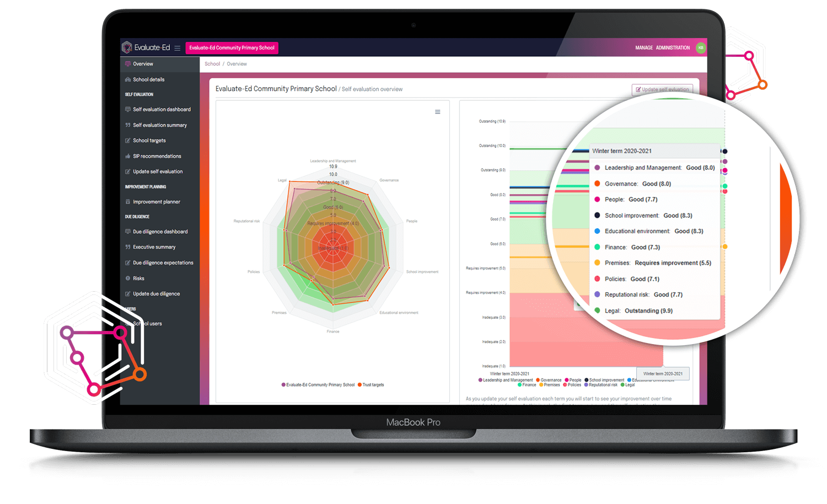Viewport: 827px width, 504px height.
Task: Click the pink Evaluate-Ed Community Primary School badge
Action: click(232, 48)
